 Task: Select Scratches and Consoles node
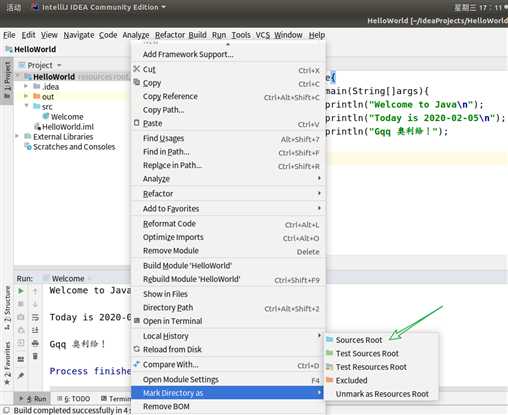pyautogui.click(x=70, y=147)
